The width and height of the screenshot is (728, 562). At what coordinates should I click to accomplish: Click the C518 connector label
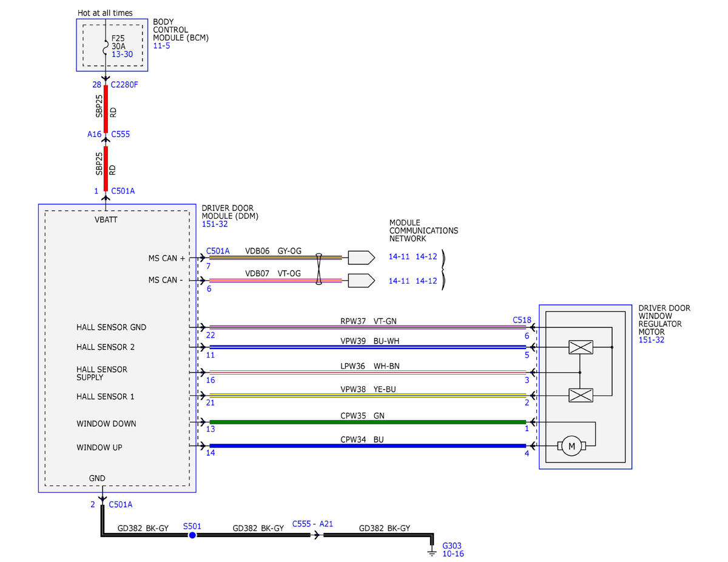click(522, 319)
